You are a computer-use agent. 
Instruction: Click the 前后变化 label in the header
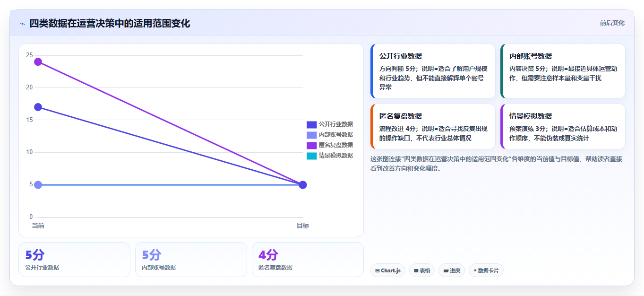click(x=612, y=23)
